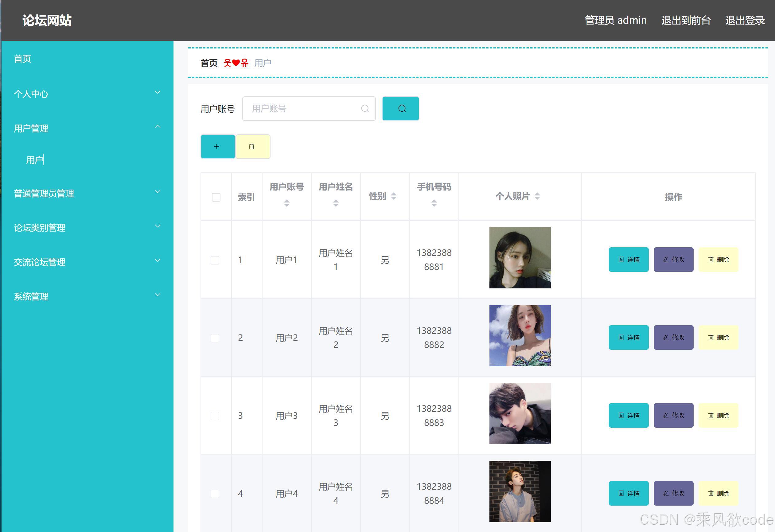Expand 论坛类别管理 sidebar menu
Image resolution: width=775 pixels, height=532 pixels.
coord(87,228)
